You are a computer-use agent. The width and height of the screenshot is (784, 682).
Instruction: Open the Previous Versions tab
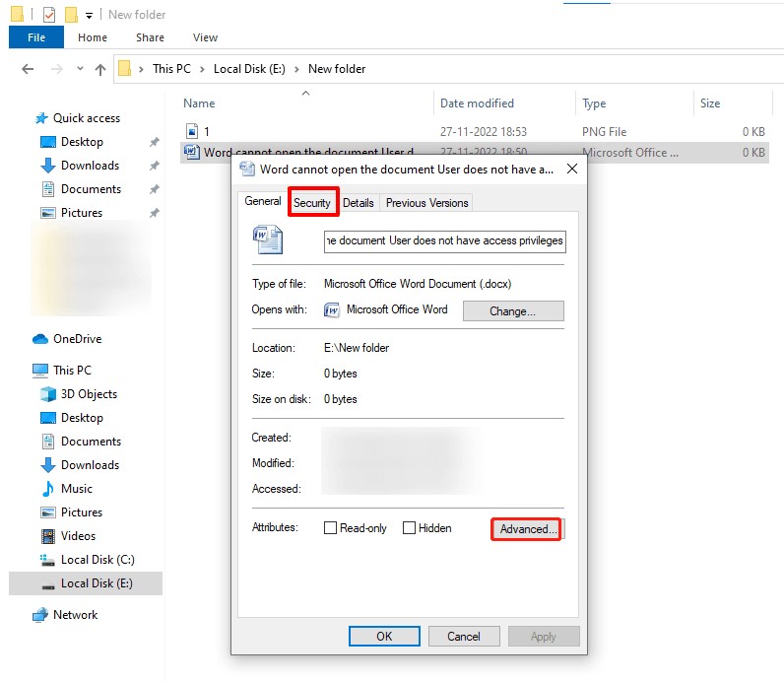tap(426, 203)
